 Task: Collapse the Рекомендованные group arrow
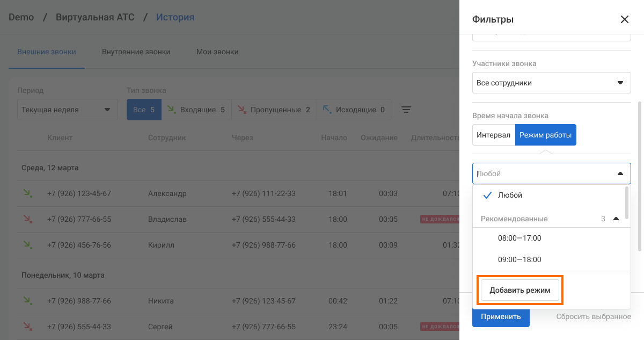click(616, 219)
